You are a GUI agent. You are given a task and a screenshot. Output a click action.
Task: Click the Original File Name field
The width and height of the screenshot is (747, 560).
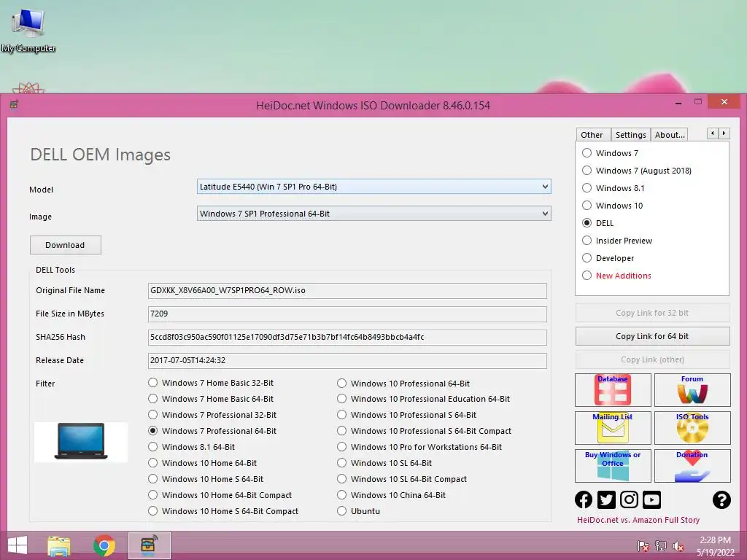(x=347, y=290)
